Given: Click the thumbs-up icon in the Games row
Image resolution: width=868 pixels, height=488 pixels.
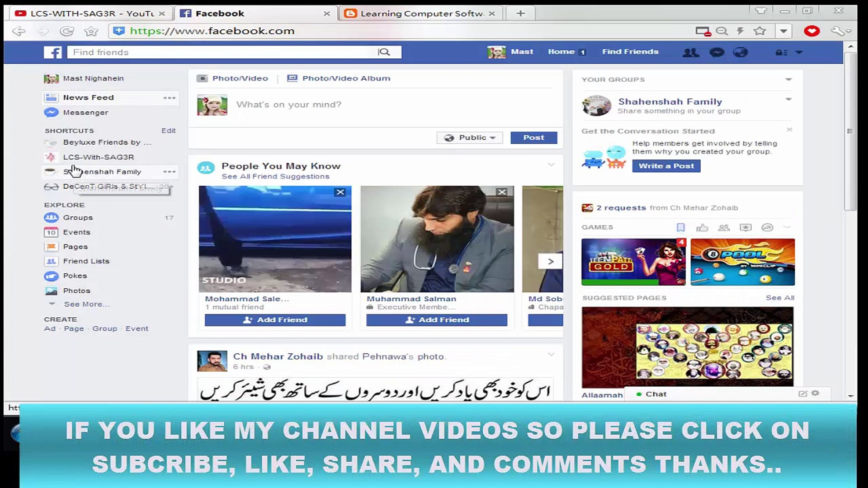Looking at the screenshot, I should point(702,227).
